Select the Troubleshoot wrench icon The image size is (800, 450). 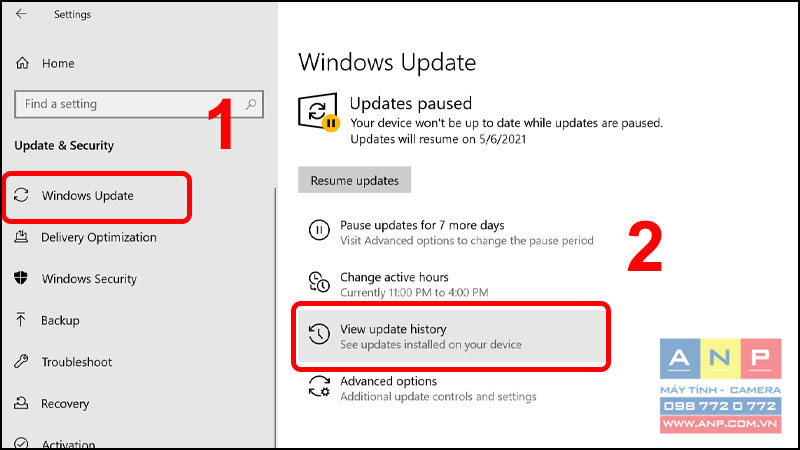21,362
